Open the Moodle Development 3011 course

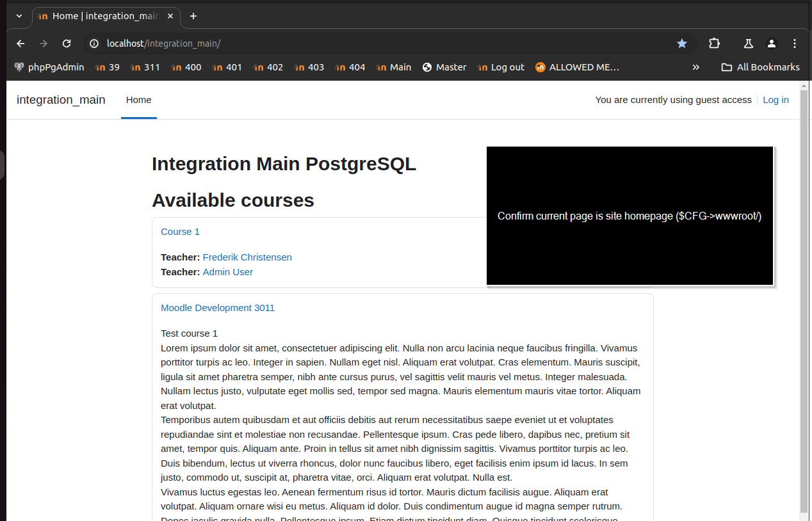[x=218, y=308]
